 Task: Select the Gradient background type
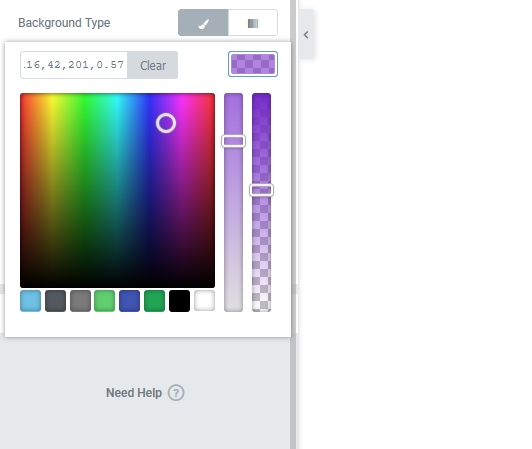tap(253, 23)
